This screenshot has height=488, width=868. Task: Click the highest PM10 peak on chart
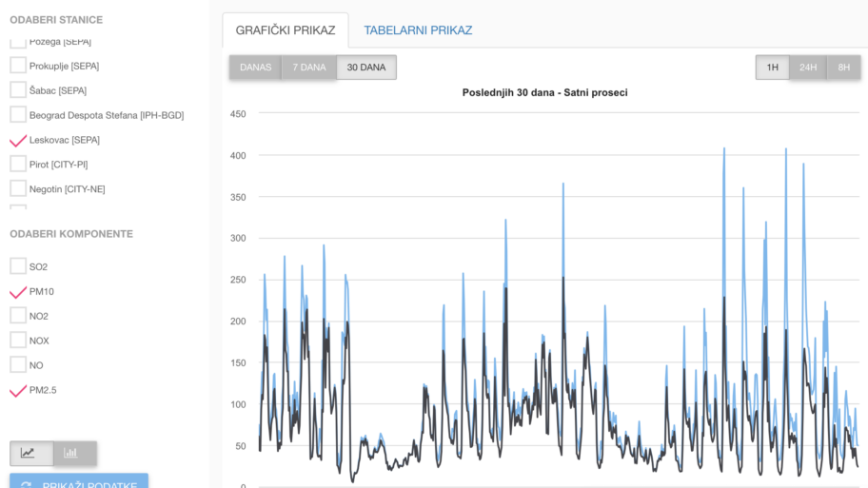tap(724, 149)
